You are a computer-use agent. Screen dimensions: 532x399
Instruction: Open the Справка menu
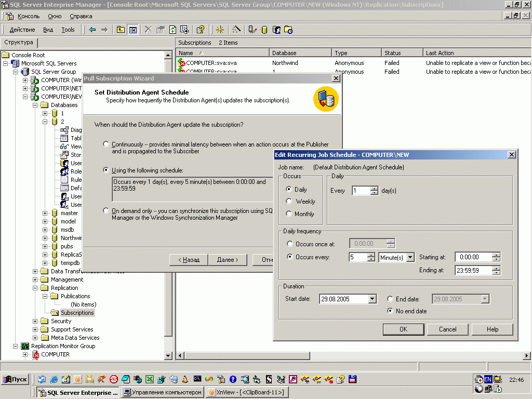coord(81,16)
